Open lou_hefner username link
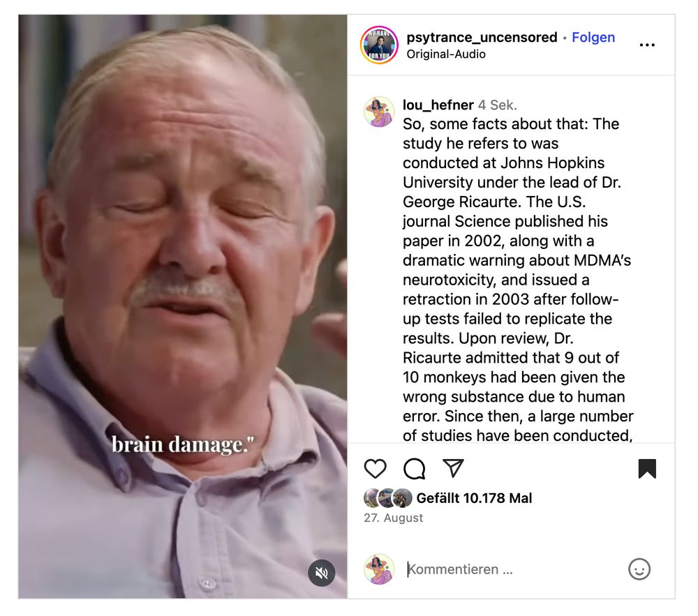The height and width of the screenshot is (616, 698). (438, 105)
